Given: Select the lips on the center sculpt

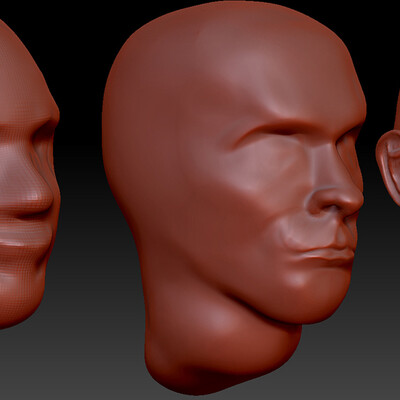Looking at the screenshot, I should pyautogui.click(x=322, y=254).
